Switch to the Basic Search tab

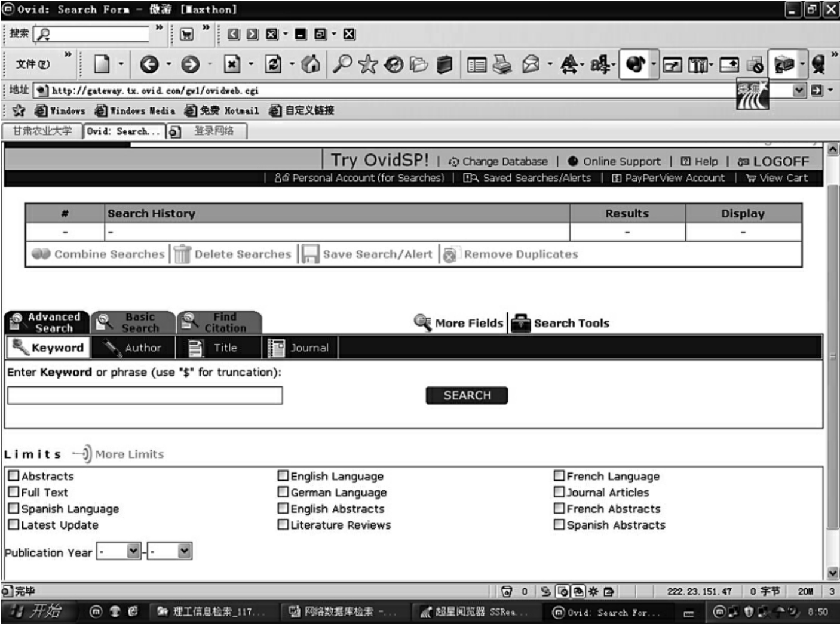(133, 322)
